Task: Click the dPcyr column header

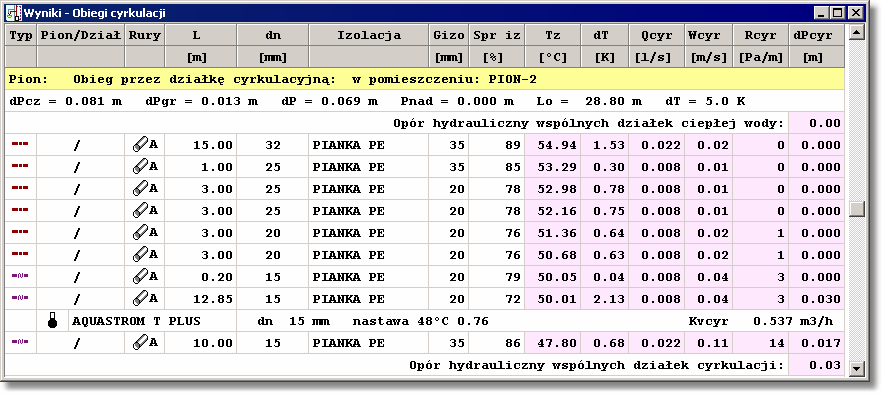Action: [817, 35]
